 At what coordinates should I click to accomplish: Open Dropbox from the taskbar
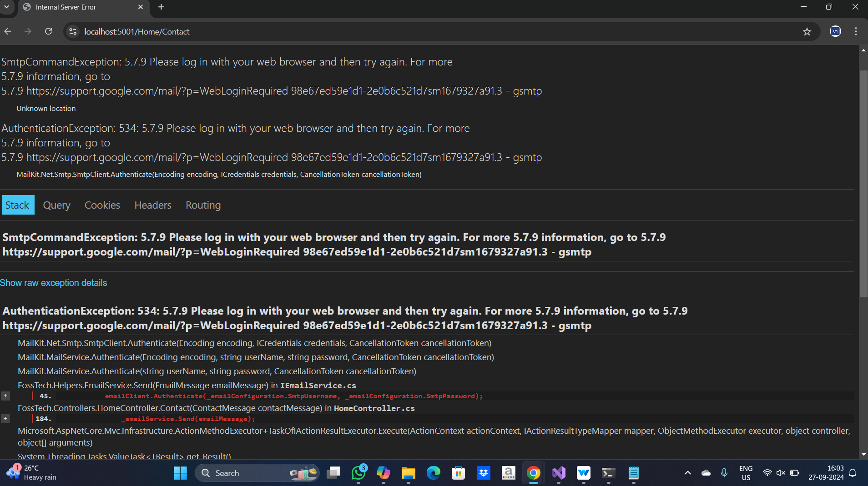484,473
